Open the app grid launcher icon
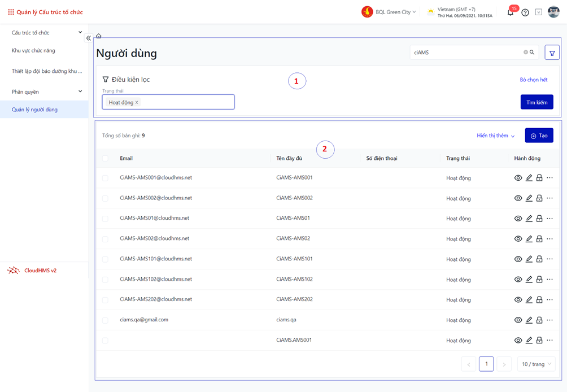This screenshot has height=392, width=567. click(x=11, y=12)
